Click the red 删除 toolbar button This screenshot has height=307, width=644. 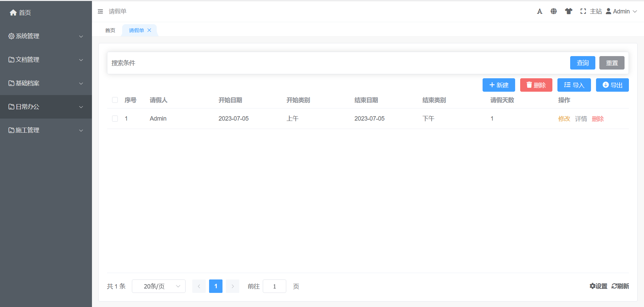click(x=536, y=85)
